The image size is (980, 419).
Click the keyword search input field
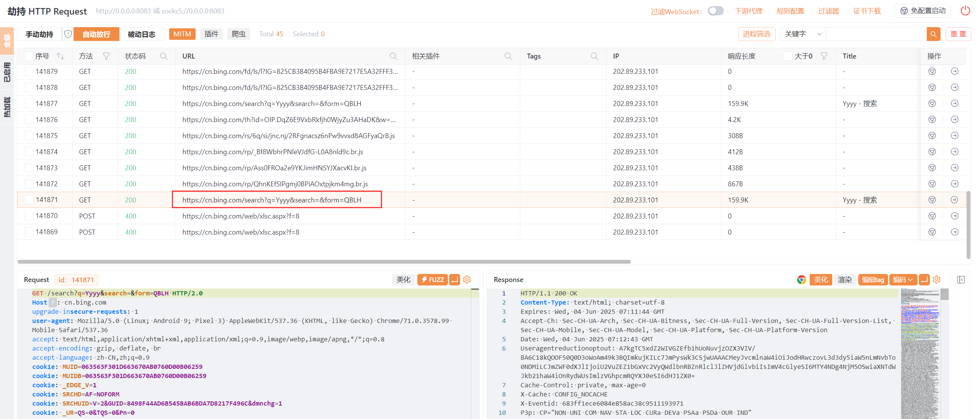(876, 34)
